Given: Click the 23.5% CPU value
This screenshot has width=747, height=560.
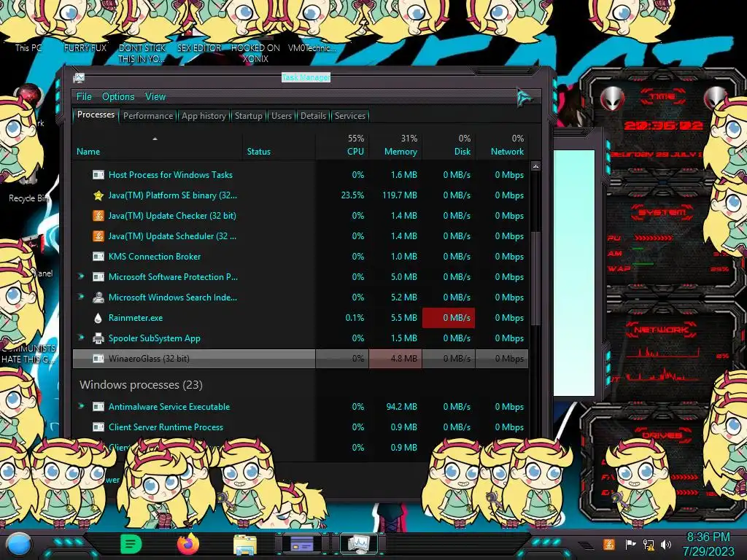Looking at the screenshot, I should coord(352,195).
